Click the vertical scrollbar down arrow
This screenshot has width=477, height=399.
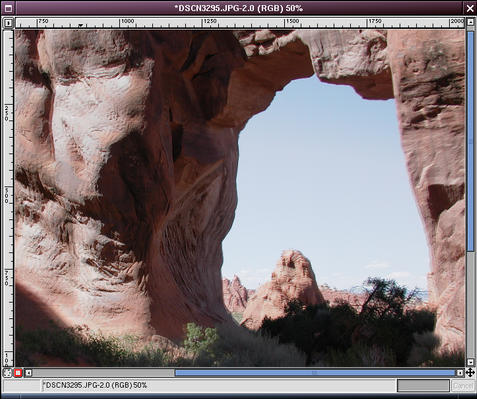coord(470,362)
